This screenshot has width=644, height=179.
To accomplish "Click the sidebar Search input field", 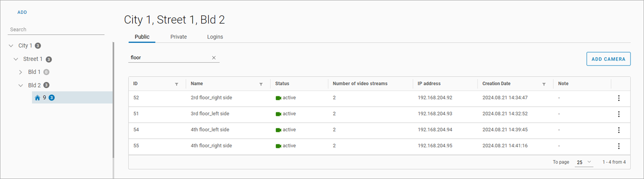I will coord(56,30).
